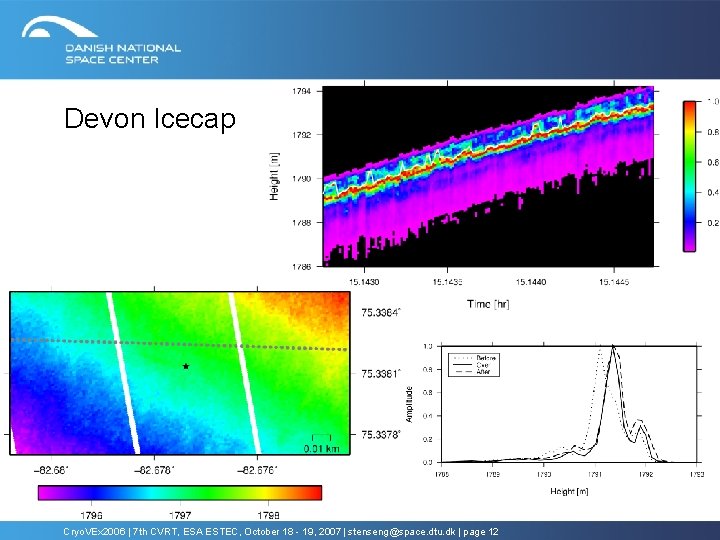Click elevation colorbar tick 1796

pos(91,516)
